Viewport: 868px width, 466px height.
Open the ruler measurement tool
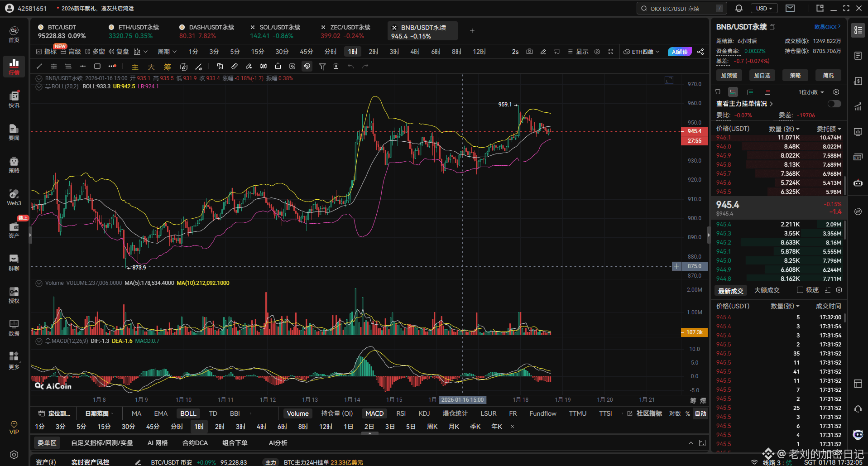click(x=235, y=66)
